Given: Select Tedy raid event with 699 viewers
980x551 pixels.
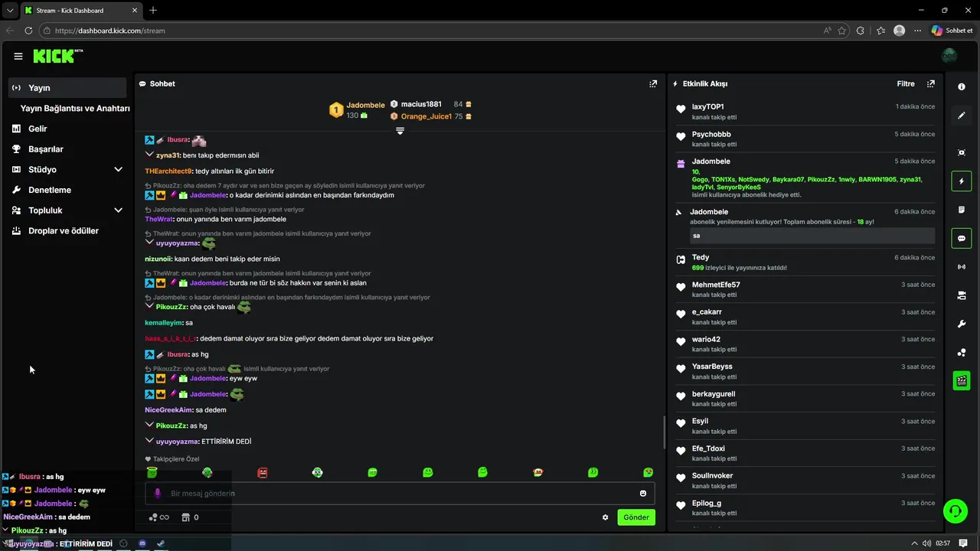Looking at the screenshot, I should tap(806, 262).
